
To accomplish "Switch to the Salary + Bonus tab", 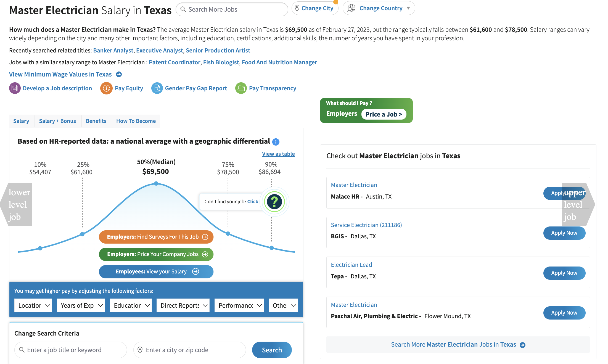I will point(57,121).
